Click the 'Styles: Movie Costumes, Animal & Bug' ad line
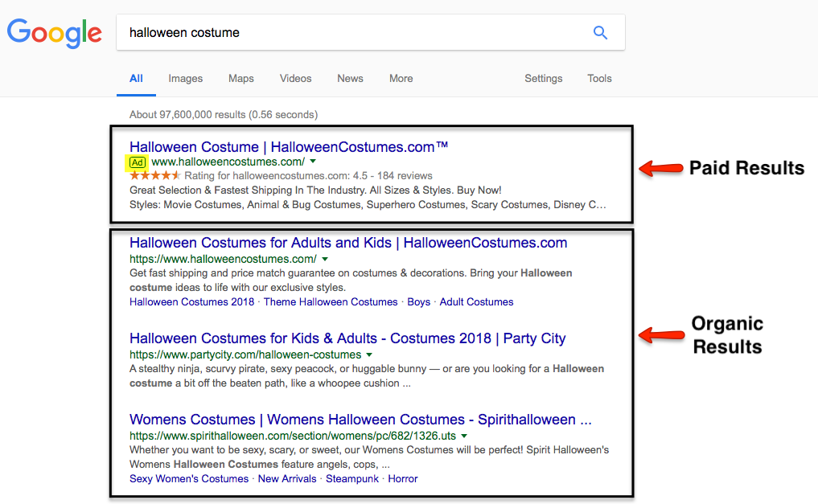Viewport: 818px width, 504px height. click(x=368, y=205)
